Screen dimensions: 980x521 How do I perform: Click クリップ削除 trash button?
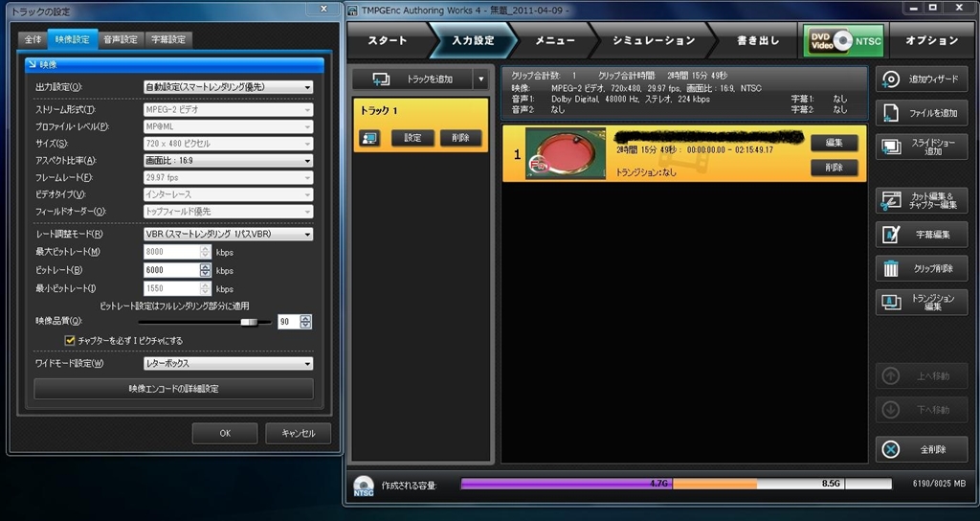pyautogui.click(x=922, y=268)
